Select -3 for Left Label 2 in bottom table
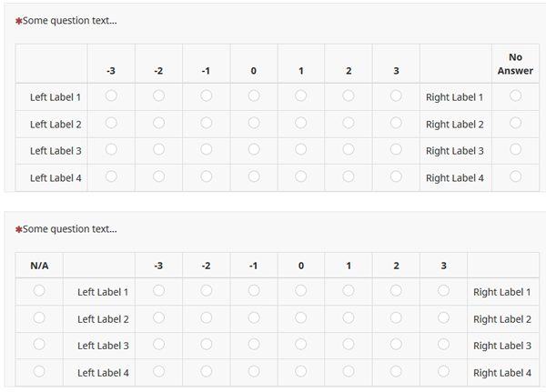 tap(158, 318)
